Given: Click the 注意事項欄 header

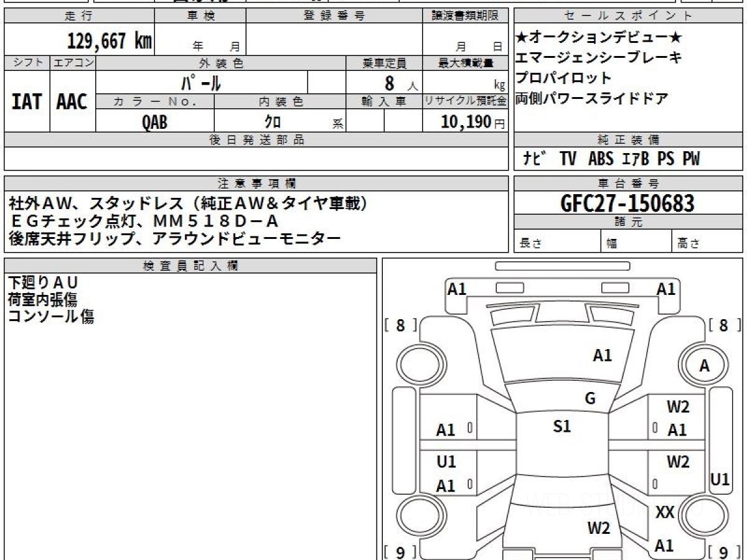Looking at the screenshot, I should (256, 184).
